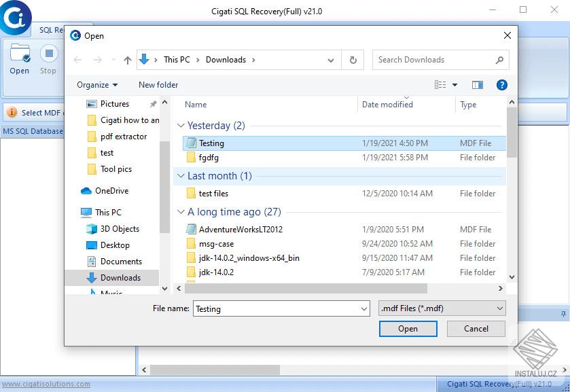Sort by Date modified column header
The height and width of the screenshot is (392, 570).
pyautogui.click(x=387, y=105)
